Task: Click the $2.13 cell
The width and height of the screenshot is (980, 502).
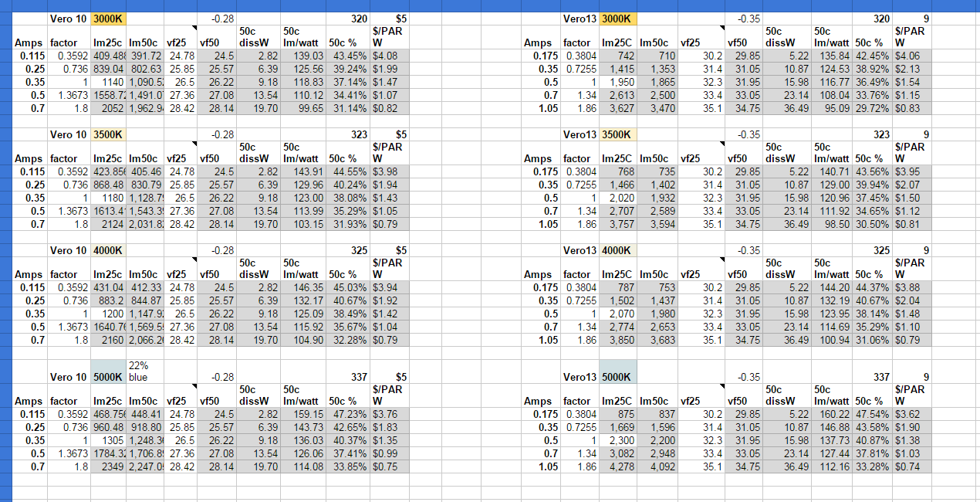Action: 913,69
